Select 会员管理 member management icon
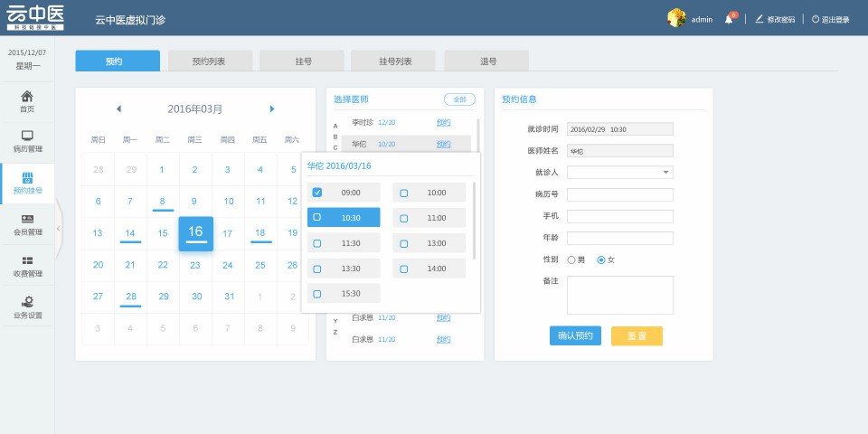868x434 pixels. click(x=27, y=220)
